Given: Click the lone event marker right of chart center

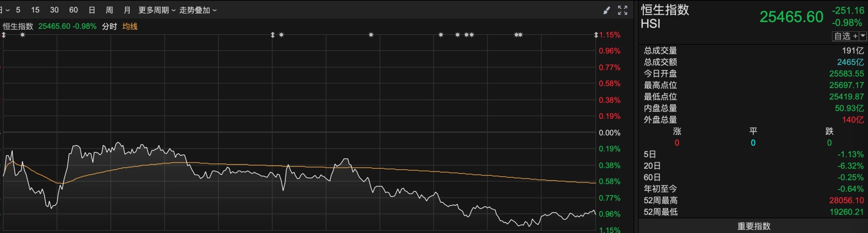Looking at the screenshot, I should tap(371, 35).
